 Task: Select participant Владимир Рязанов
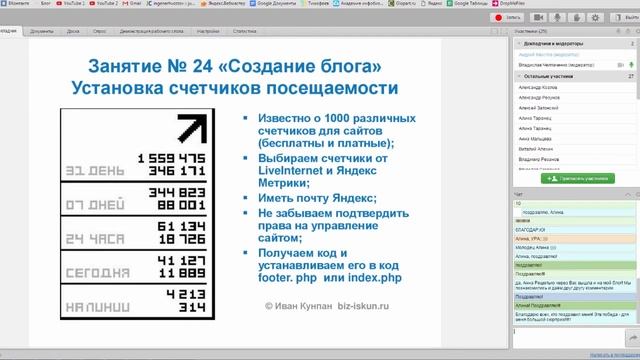tap(539, 159)
